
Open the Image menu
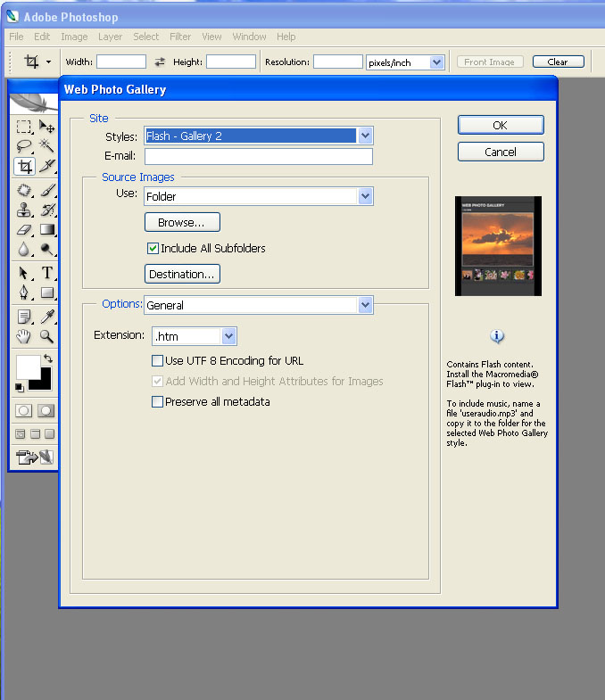click(74, 37)
